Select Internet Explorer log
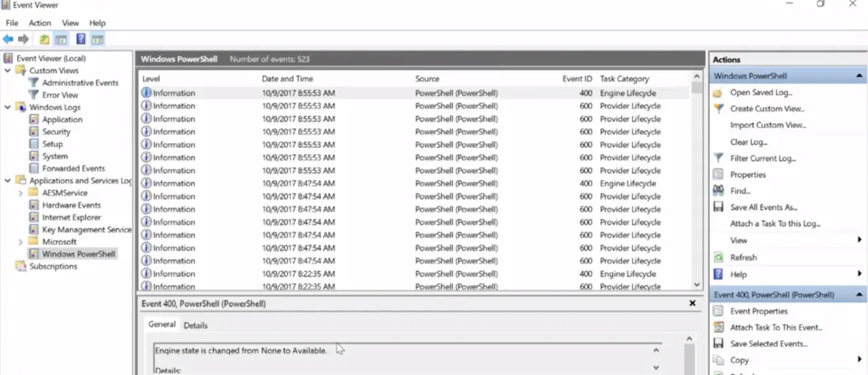The image size is (868, 375). pyautogui.click(x=71, y=217)
